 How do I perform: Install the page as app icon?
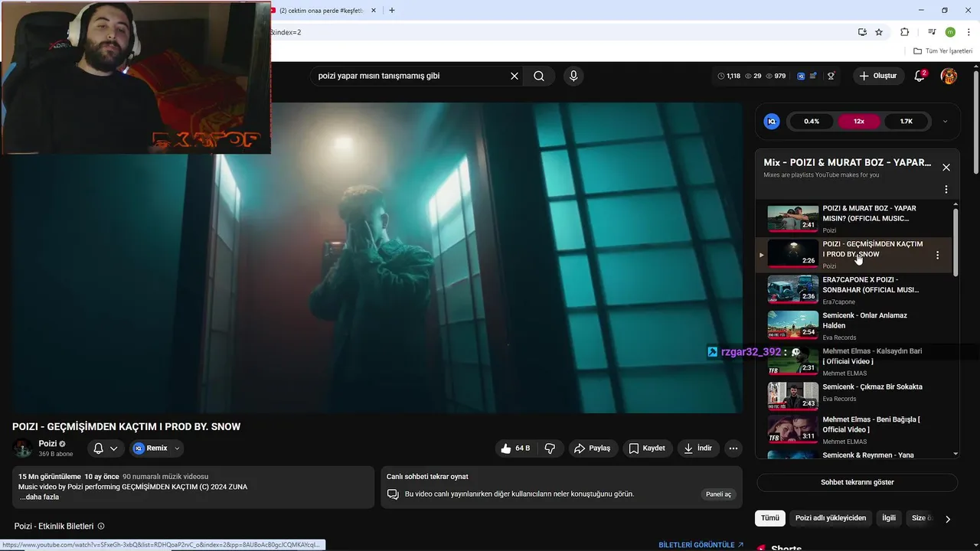(862, 32)
